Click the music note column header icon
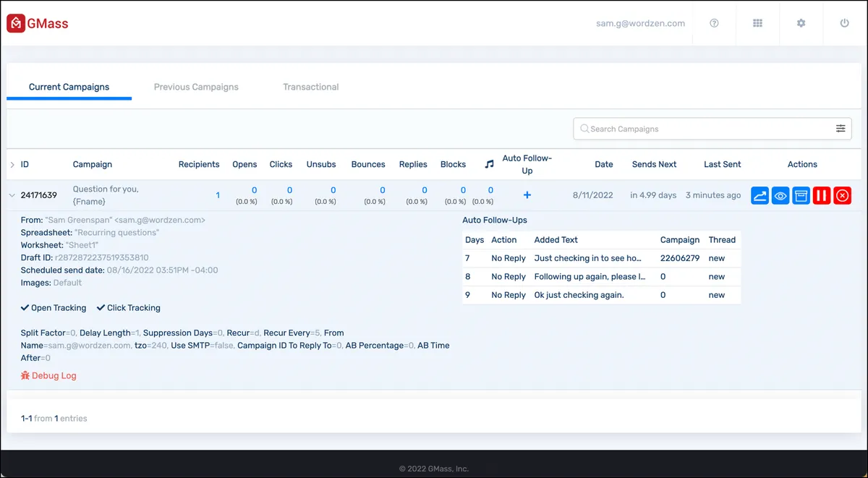Screen dimensions: 868x478 [489, 164]
